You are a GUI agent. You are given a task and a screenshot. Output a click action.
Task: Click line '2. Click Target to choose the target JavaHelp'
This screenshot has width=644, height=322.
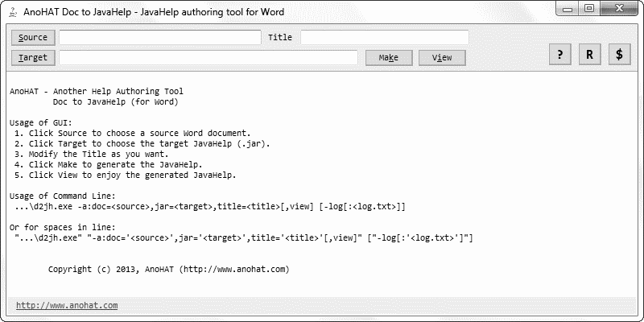click(x=142, y=144)
